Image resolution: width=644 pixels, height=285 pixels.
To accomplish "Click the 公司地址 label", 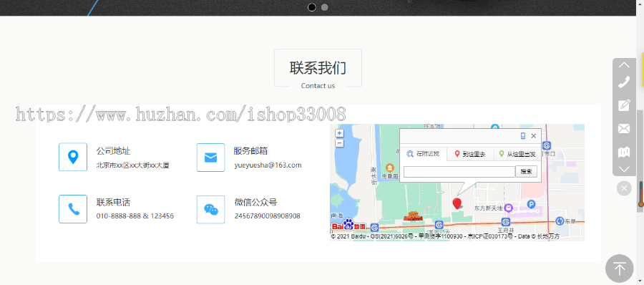I will point(113,151).
